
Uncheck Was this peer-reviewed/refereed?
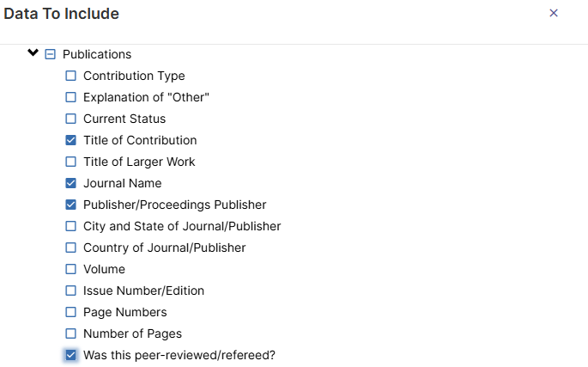pyautogui.click(x=71, y=355)
